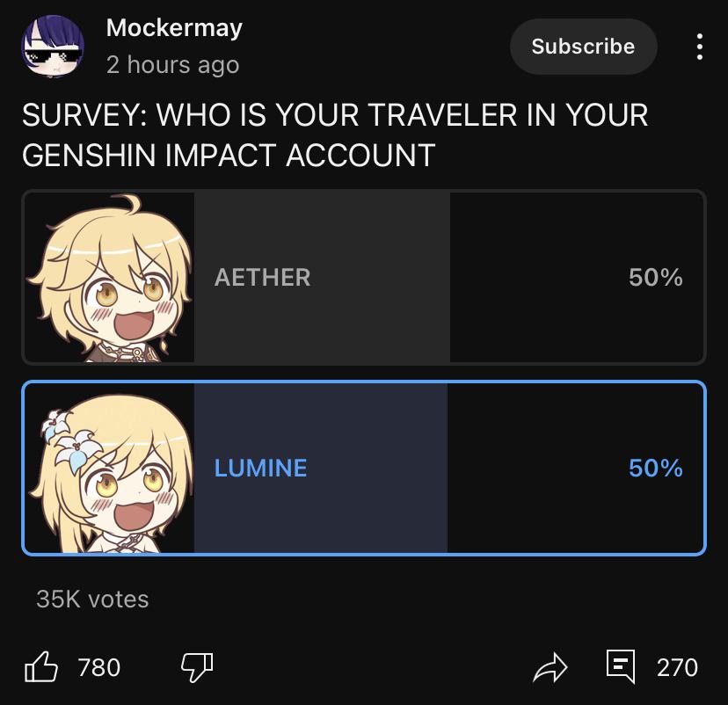Click the share arrow icon
The width and height of the screenshot is (728, 705).
click(550, 667)
